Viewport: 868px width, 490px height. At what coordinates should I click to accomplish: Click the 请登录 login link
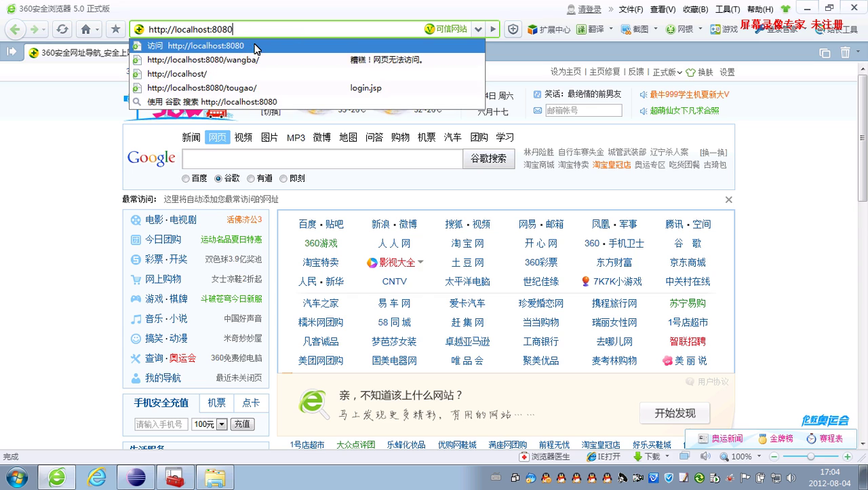pos(589,9)
